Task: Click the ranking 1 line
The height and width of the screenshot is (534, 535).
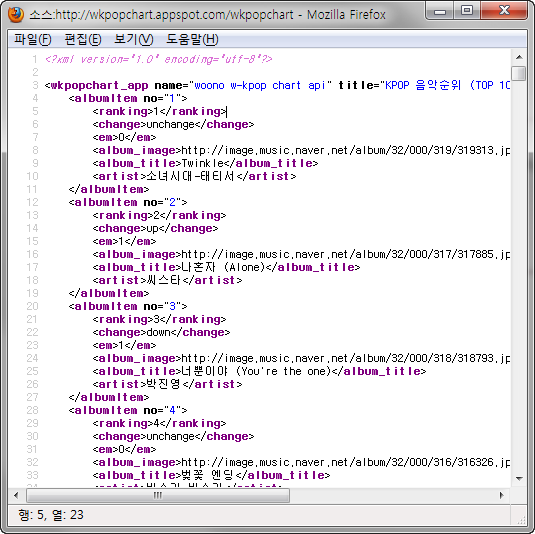Action: coord(159,112)
